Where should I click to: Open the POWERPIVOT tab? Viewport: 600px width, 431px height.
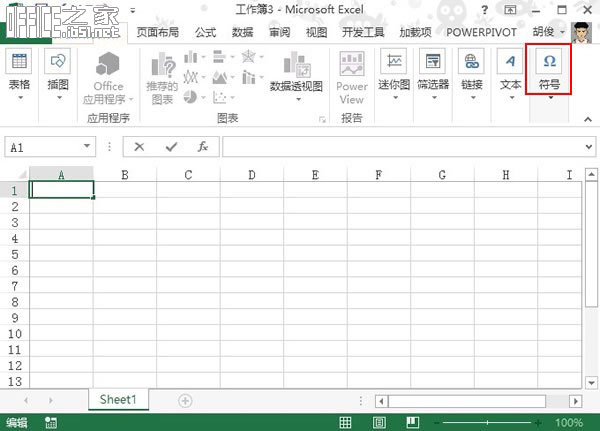coord(481,32)
